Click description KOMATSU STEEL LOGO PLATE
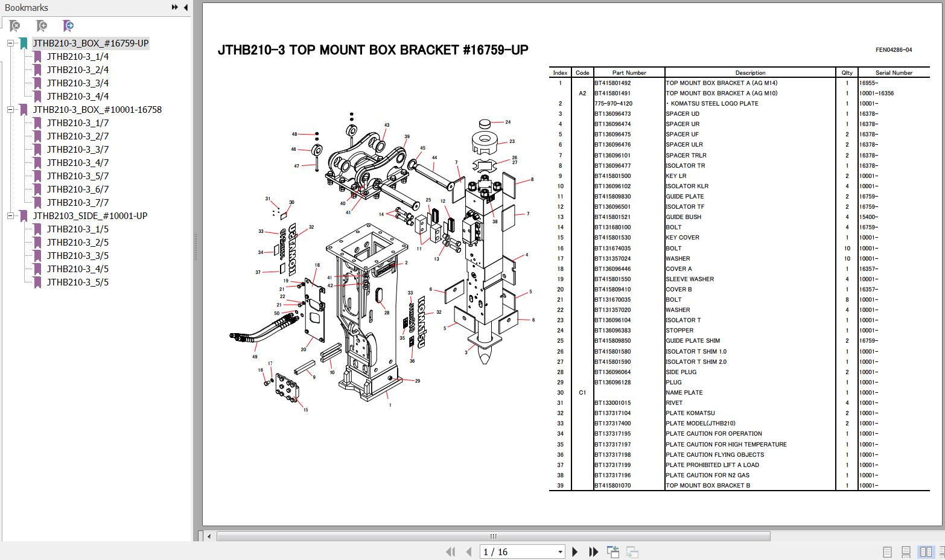Image resolution: width=945 pixels, height=560 pixels. 714,104
